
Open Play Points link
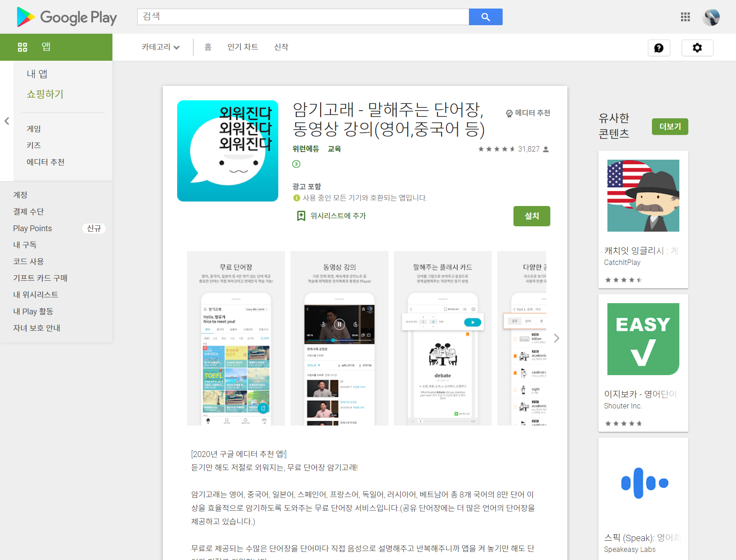(32, 228)
